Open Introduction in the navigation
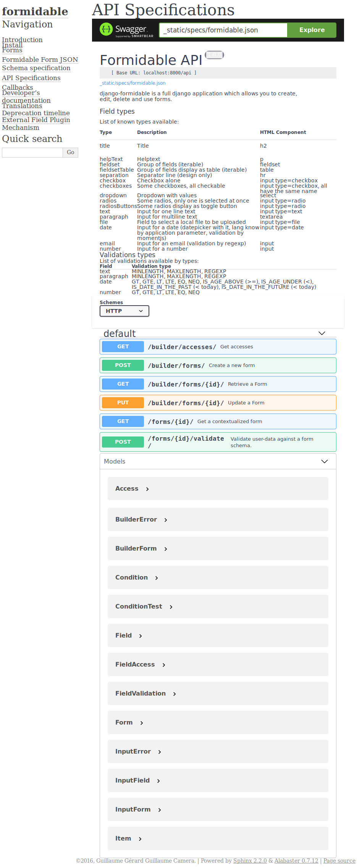The image size is (357, 868). [22, 40]
